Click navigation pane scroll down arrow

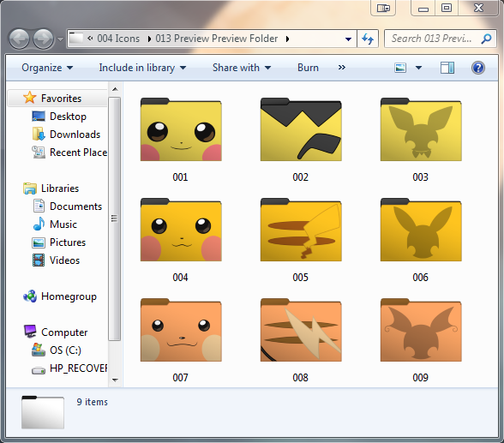click(x=115, y=380)
